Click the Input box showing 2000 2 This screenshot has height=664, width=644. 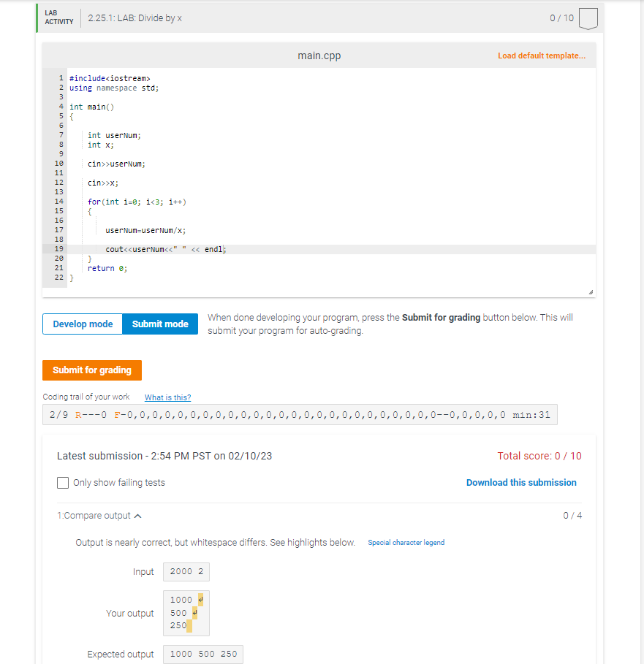click(186, 571)
